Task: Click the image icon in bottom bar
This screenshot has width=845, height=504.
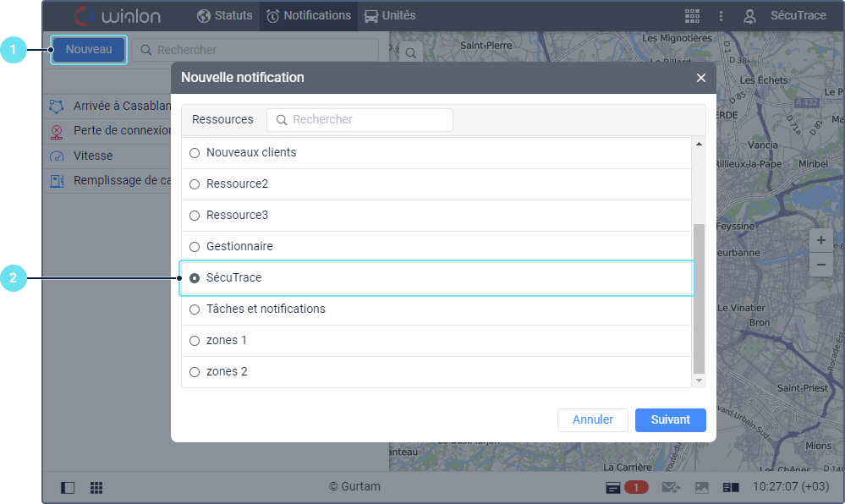Action: pyautogui.click(x=701, y=488)
